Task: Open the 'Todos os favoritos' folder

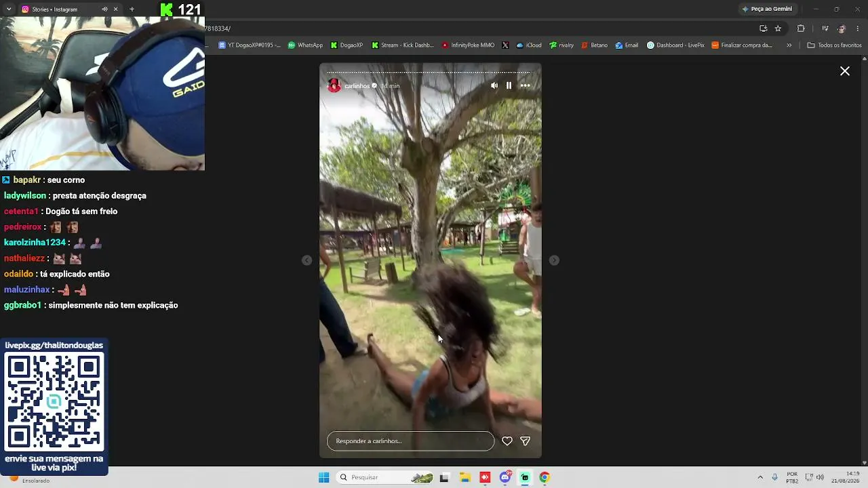Action: coord(834,45)
